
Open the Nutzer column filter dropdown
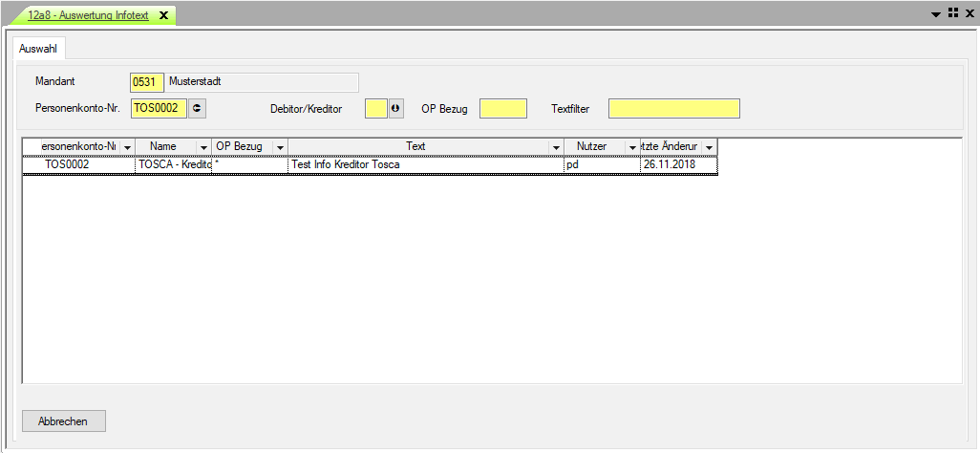point(631,147)
